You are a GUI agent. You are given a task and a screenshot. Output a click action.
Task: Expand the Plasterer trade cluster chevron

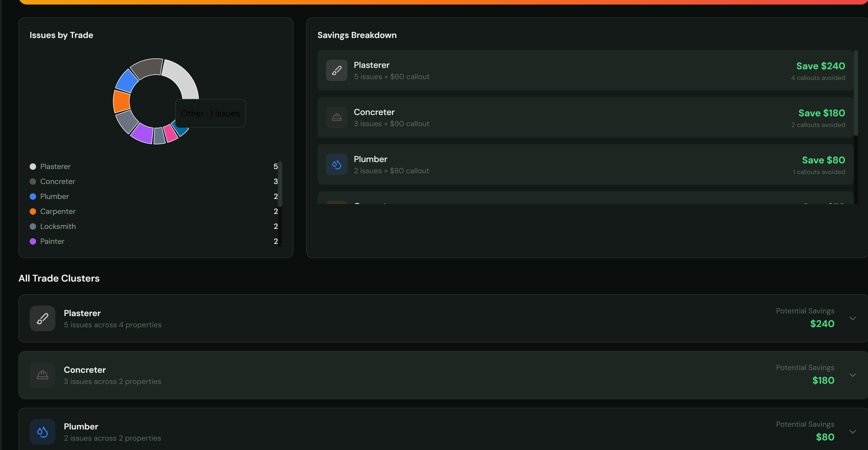point(852,318)
